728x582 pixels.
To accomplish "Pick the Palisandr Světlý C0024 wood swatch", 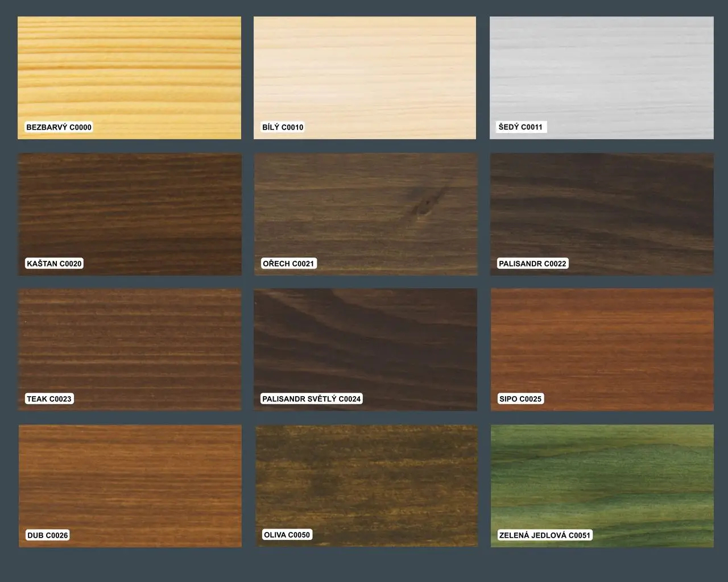I will pyautogui.click(x=366, y=350).
